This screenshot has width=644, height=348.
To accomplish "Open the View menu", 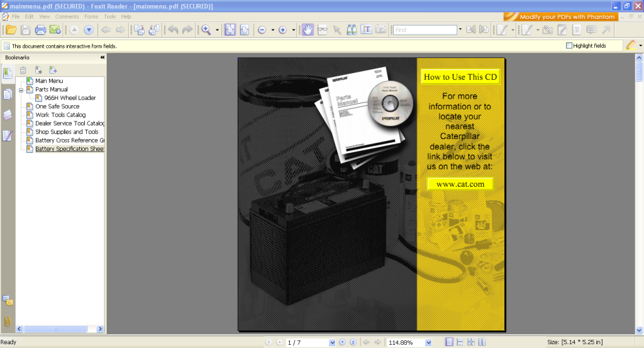I will point(45,16).
